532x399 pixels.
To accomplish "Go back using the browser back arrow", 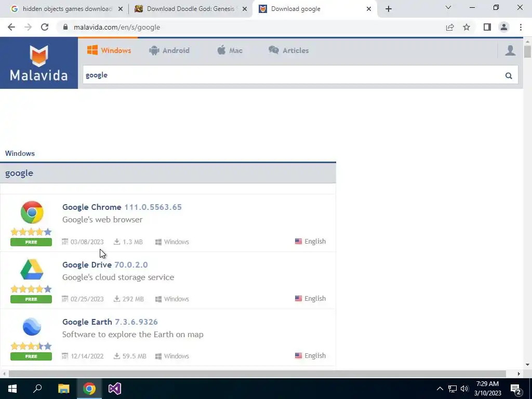I will click(11, 27).
